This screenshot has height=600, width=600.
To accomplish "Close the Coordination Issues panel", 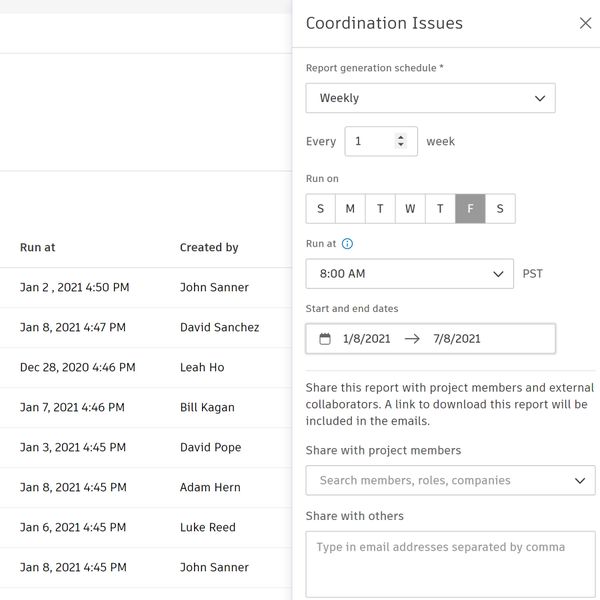I will coord(585,23).
